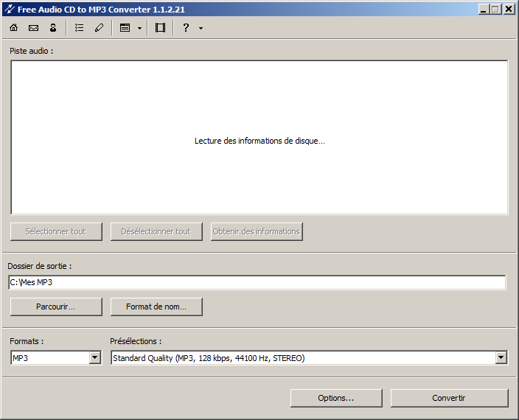Click the Sélectionner tout button
Screen dimensions: 519x420
click(56, 231)
